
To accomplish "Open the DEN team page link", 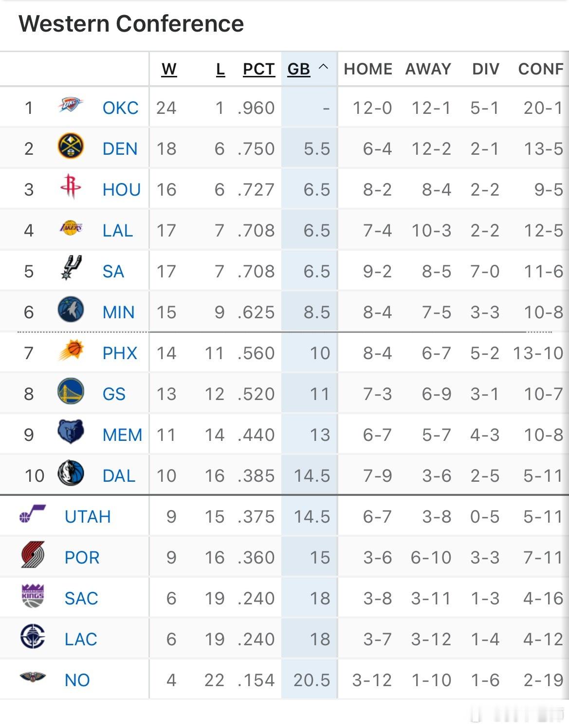I will (x=119, y=148).
